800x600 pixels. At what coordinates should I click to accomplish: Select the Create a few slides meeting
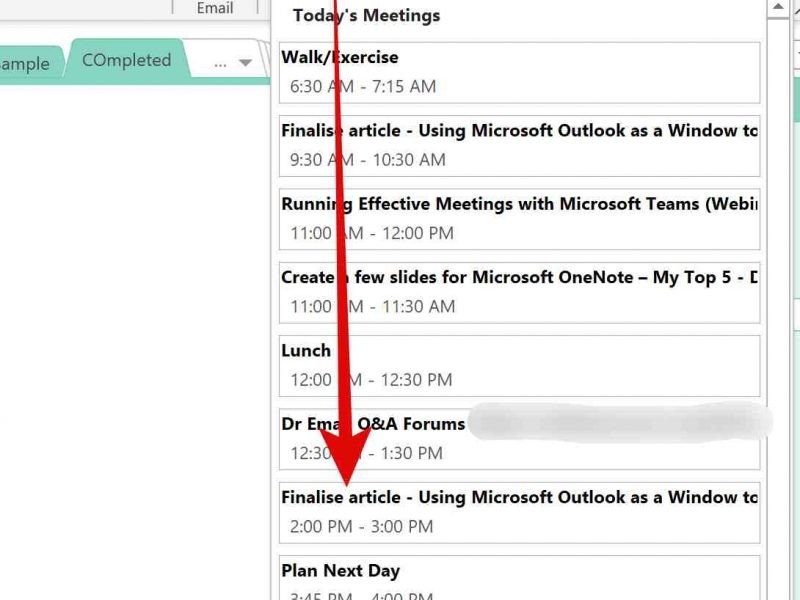519,292
